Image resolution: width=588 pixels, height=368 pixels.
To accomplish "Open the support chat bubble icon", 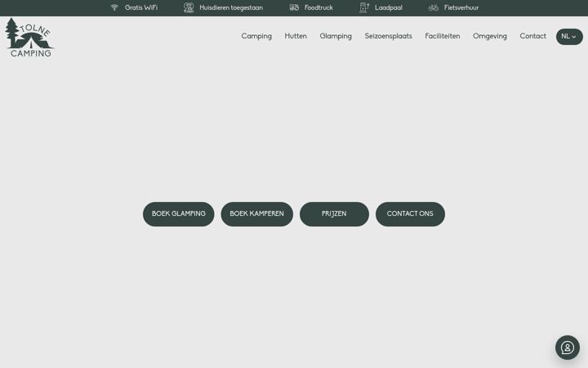I will point(568,348).
